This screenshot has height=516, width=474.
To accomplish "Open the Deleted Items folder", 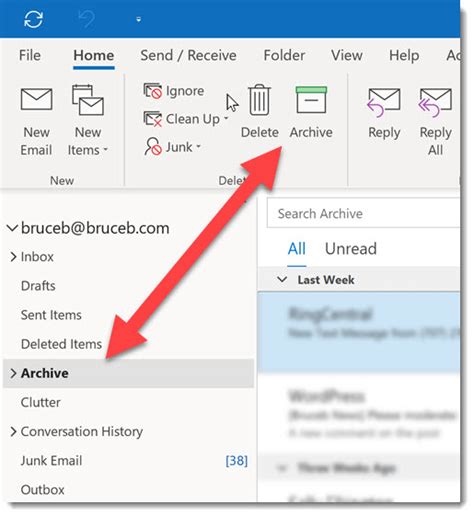I will (x=61, y=344).
